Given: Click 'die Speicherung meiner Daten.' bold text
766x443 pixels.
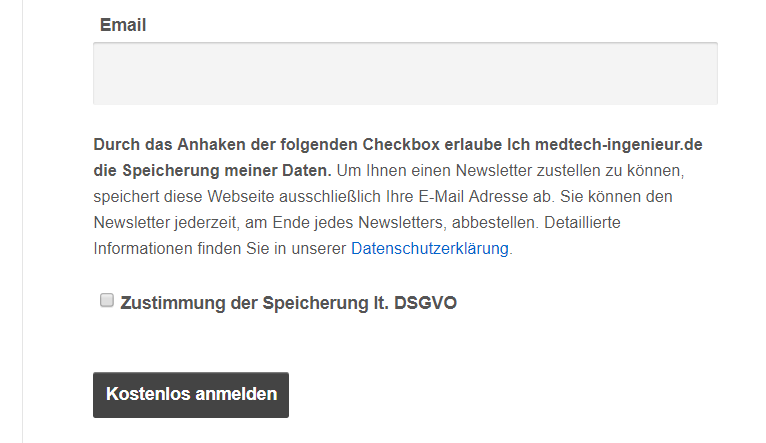Looking at the screenshot, I should click(x=212, y=170).
